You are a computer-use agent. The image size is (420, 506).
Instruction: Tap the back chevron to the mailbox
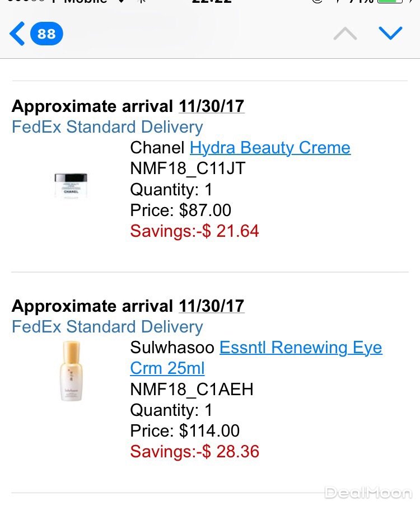tap(17, 34)
